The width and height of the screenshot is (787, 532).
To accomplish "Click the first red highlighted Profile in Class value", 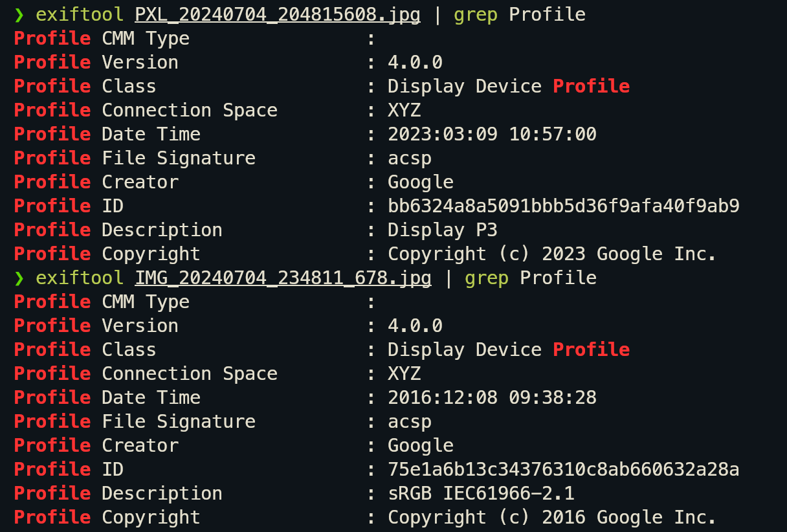I will tap(591, 86).
